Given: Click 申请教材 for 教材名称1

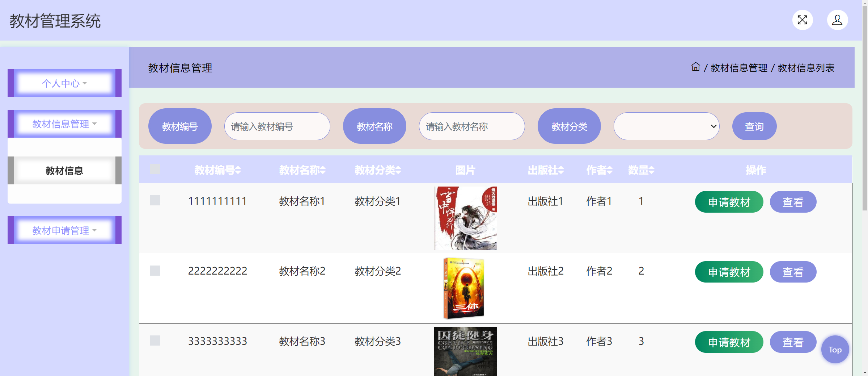Looking at the screenshot, I should pos(729,201).
